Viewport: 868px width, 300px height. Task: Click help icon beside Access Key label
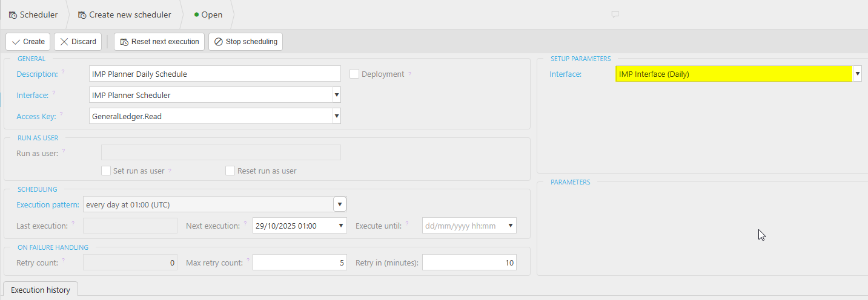pyautogui.click(x=62, y=114)
